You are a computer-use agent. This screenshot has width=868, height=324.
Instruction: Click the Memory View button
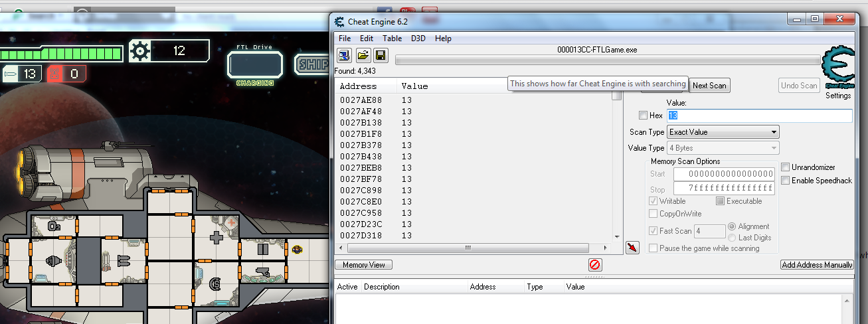coord(363,265)
